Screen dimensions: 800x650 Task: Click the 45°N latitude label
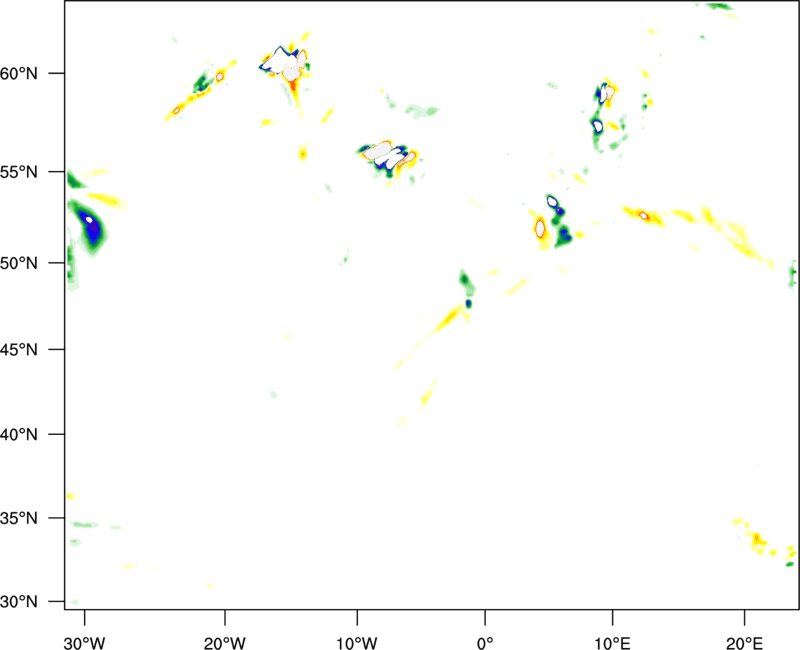(x=19, y=350)
